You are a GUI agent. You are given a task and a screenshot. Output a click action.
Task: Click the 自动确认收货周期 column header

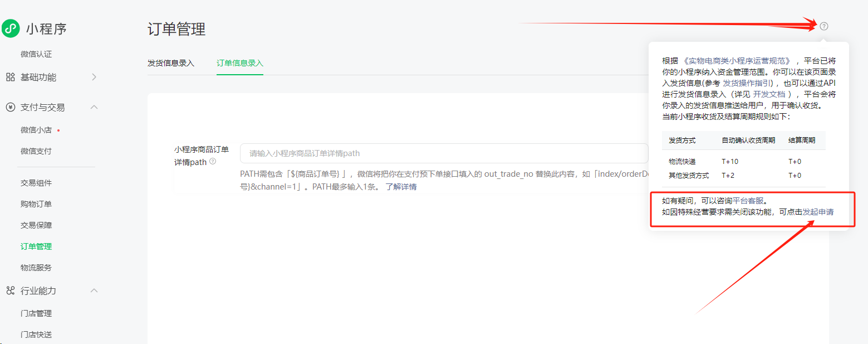[748, 140]
